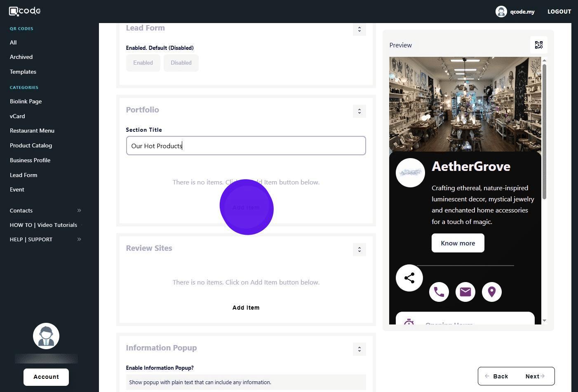Click the Section Title input field
The height and width of the screenshot is (392, 578).
click(246, 146)
